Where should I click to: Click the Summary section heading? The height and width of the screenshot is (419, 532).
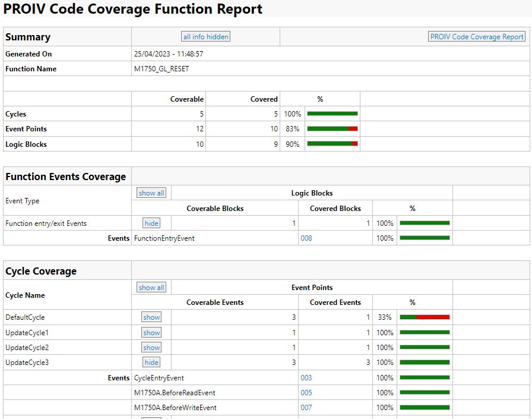coord(28,37)
